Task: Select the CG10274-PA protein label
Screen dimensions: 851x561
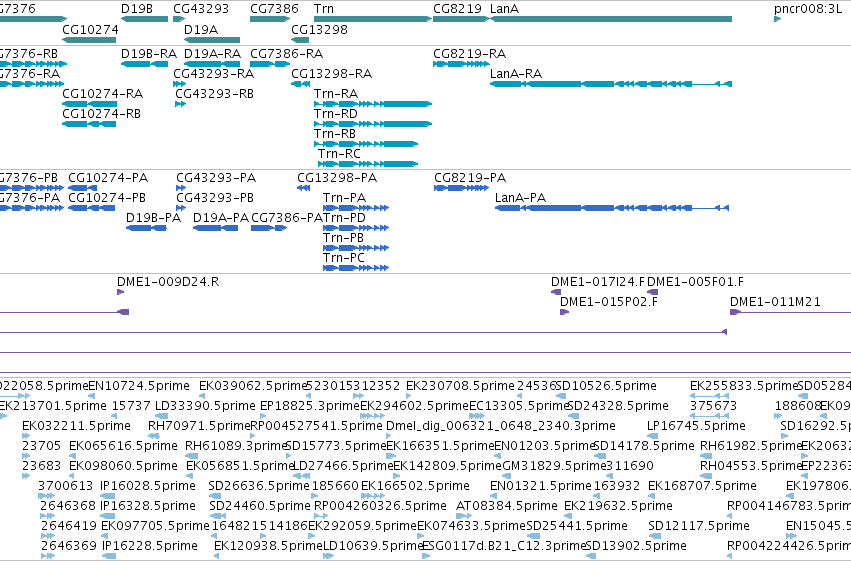Action: click(108, 178)
